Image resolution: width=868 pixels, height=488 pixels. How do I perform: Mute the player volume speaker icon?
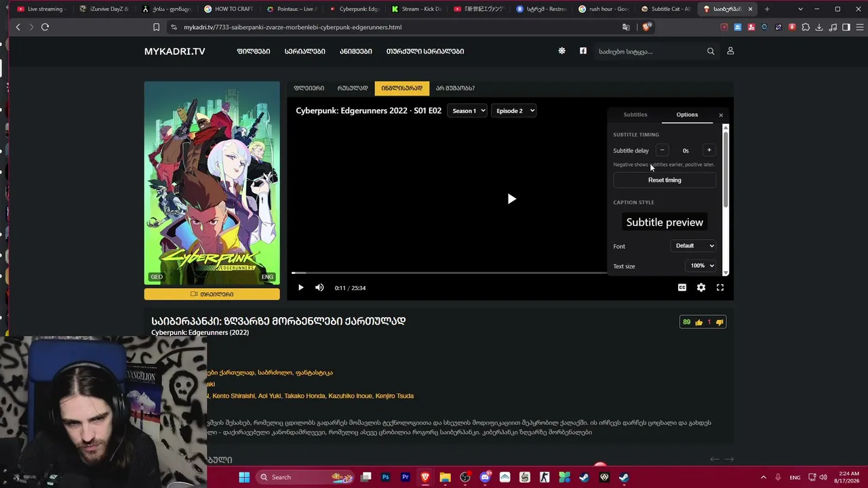tap(319, 287)
